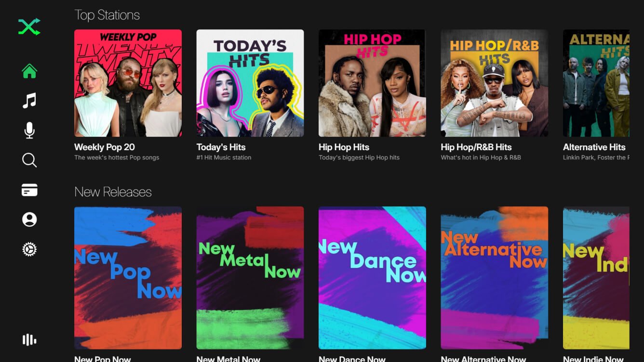Open the Podcasts microphone icon
Image resolution: width=644 pixels, height=362 pixels.
point(29,130)
